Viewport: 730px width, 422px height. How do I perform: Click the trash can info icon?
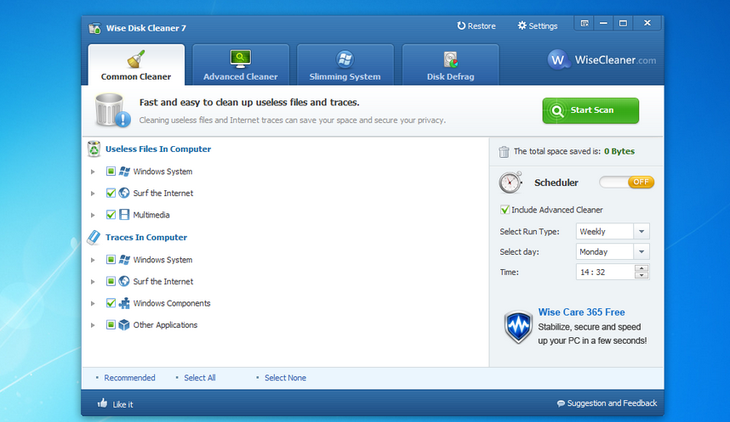coord(112,110)
